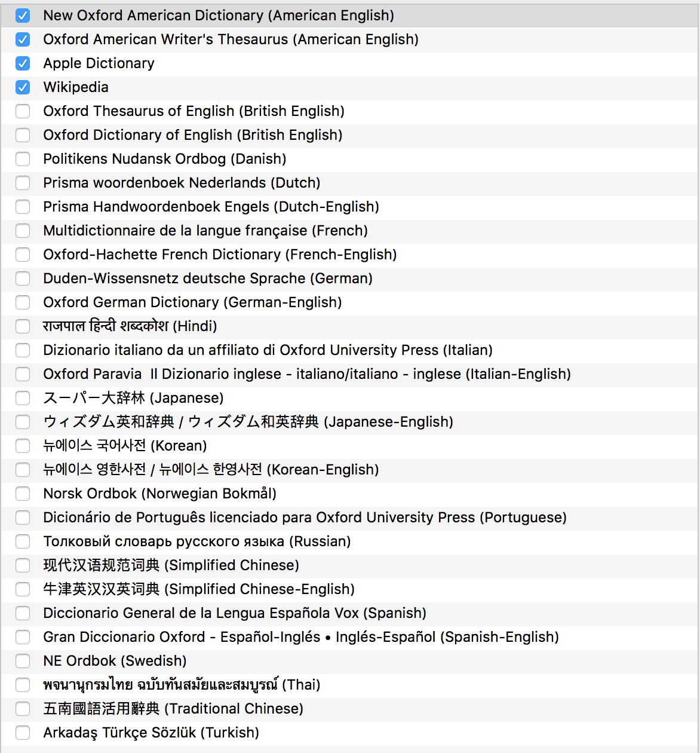
Task: Check Gran Diccionario Oxford Spanish-English checkbox
Action: 23,637
